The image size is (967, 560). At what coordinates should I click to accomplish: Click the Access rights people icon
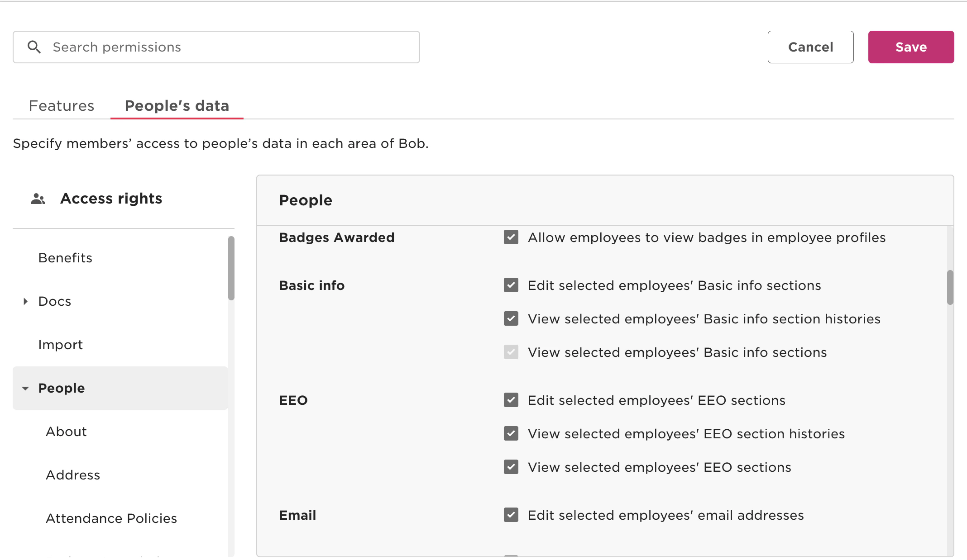click(38, 198)
